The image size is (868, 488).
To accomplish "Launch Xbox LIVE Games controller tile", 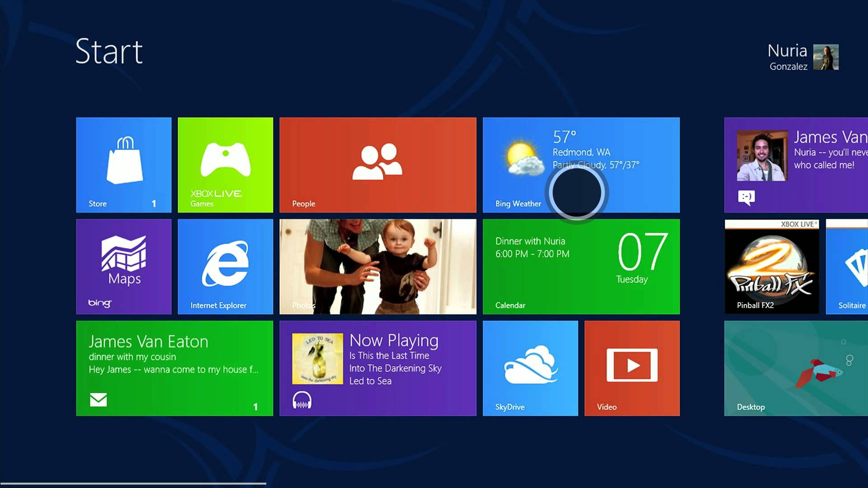I will 225,165.
